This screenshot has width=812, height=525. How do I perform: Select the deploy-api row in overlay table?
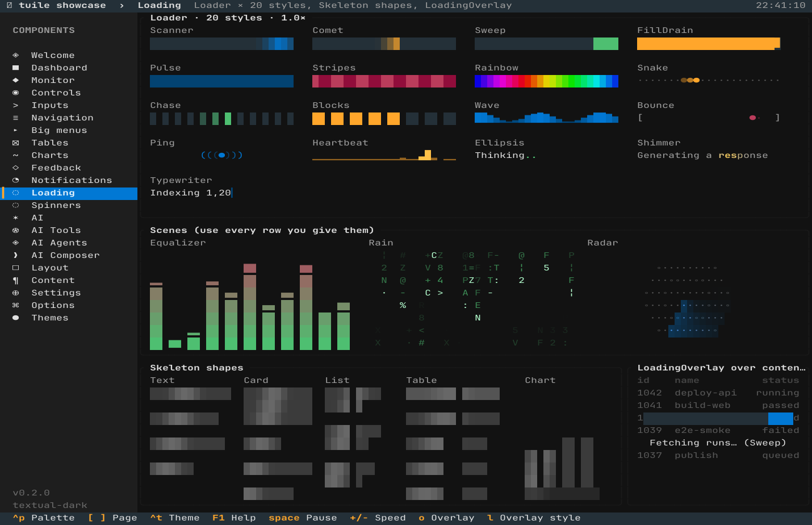718,393
